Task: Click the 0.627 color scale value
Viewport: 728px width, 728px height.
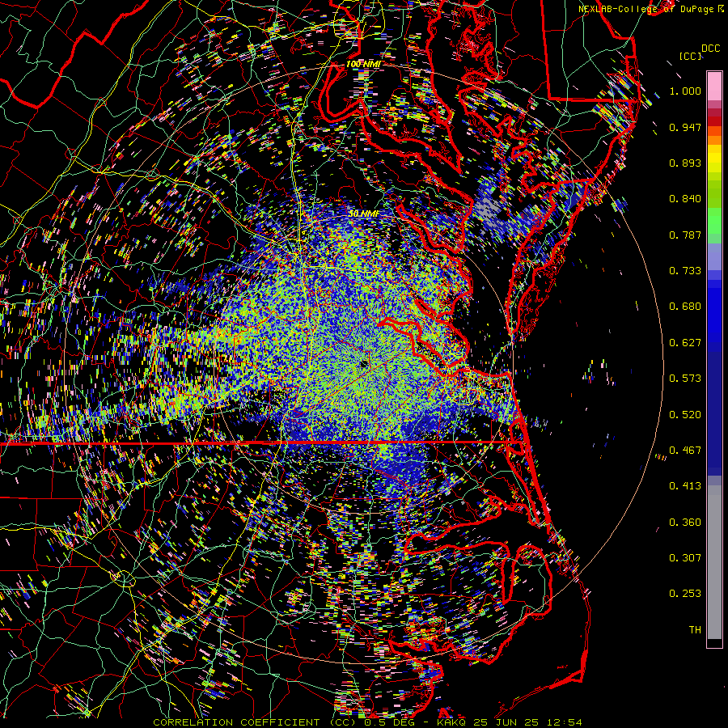Action: pyautogui.click(x=685, y=343)
